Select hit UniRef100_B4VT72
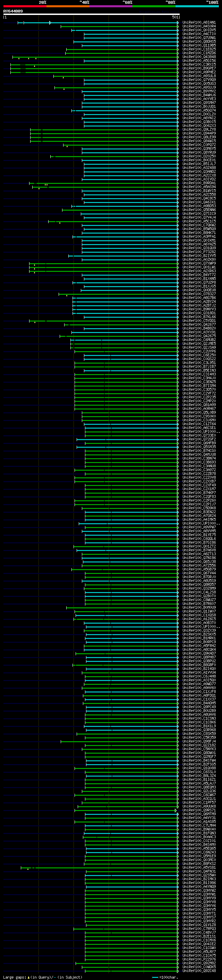Viewport: 222px width, 980px height. tap(199, 275)
